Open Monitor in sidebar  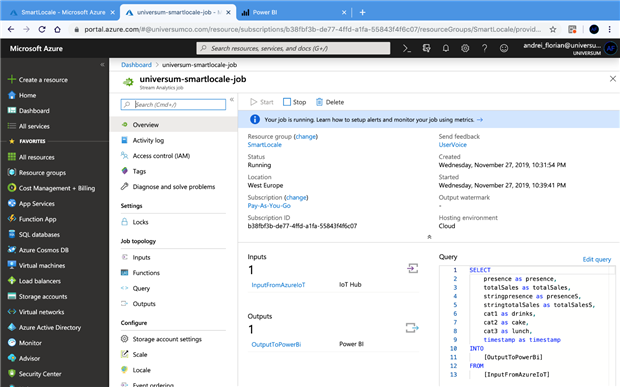point(25,342)
